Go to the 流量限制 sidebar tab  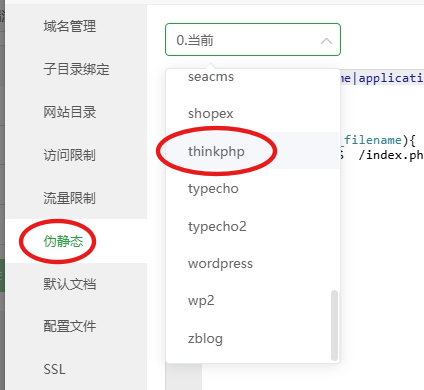[x=70, y=198]
